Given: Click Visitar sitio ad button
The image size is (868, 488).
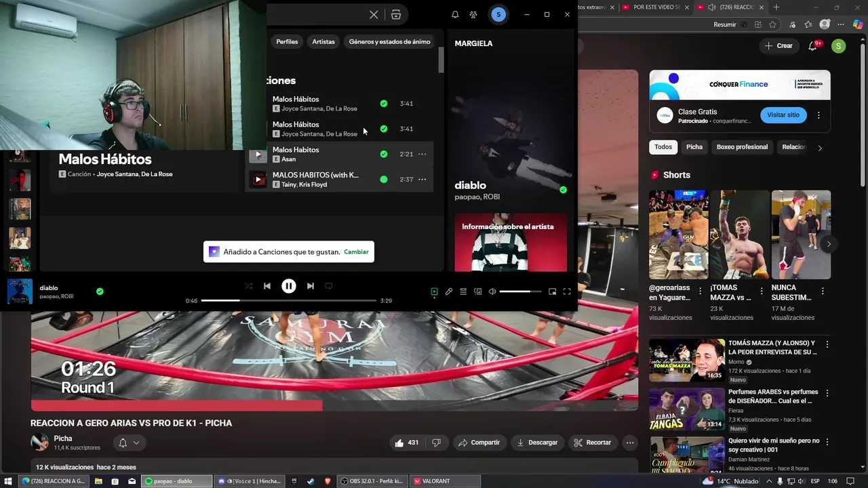Looking at the screenshot, I should tap(783, 115).
